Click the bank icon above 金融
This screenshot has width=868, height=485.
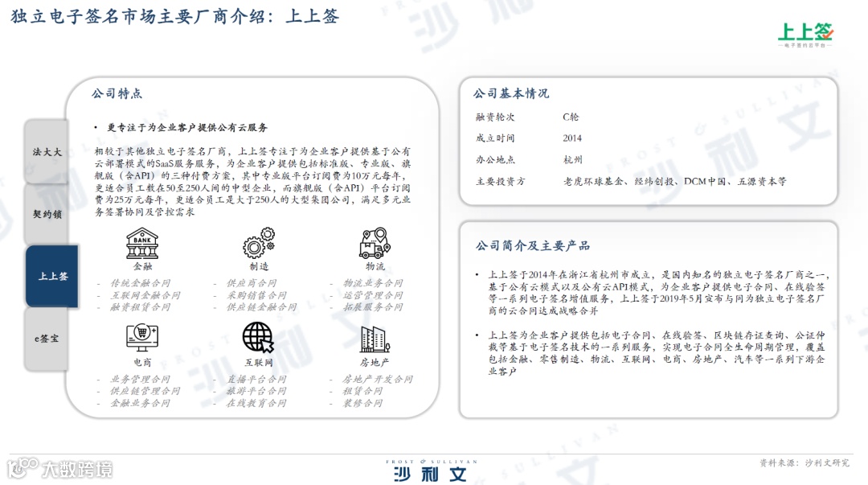[142, 244]
